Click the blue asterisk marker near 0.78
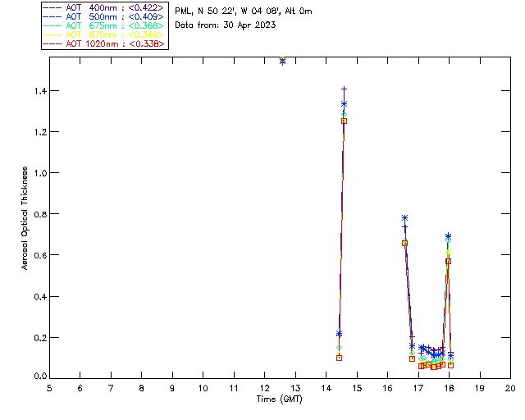The height and width of the screenshot is (420, 525). [404, 217]
